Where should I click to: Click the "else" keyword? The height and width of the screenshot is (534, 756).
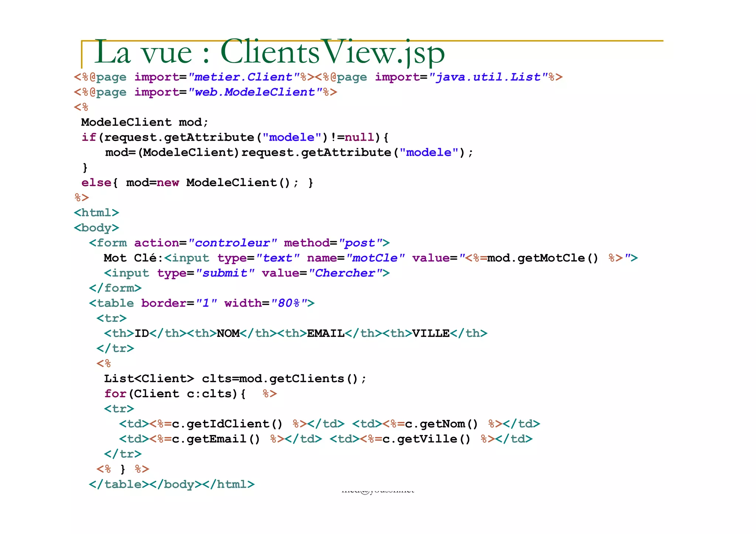click(x=96, y=183)
